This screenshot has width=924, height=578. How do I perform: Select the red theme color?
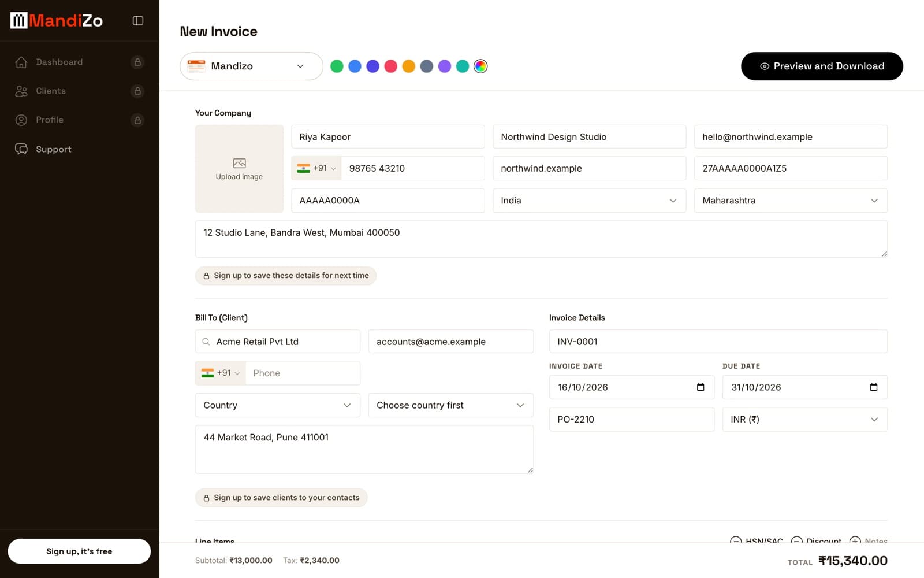click(x=391, y=66)
